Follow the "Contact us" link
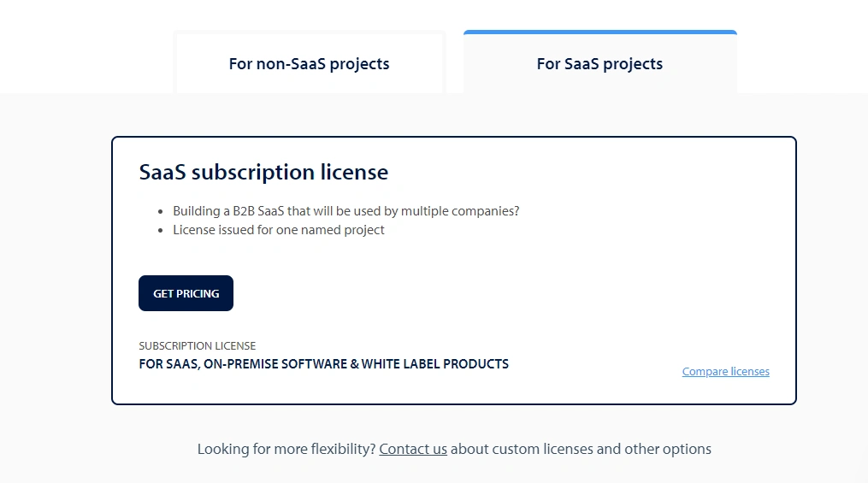The width and height of the screenshot is (868, 483). pyautogui.click(x=413, y=449)
